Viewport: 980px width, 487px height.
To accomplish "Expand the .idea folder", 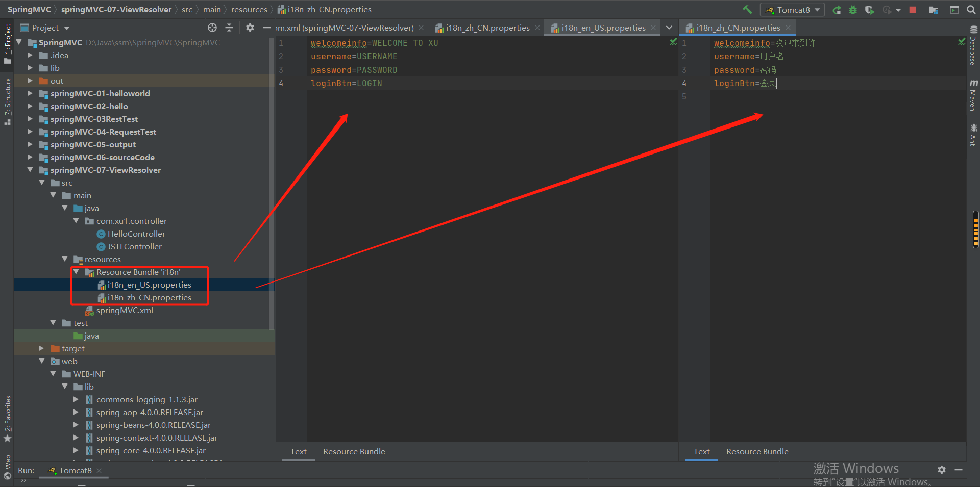I will pyautogui.click(x=30, y=55).
